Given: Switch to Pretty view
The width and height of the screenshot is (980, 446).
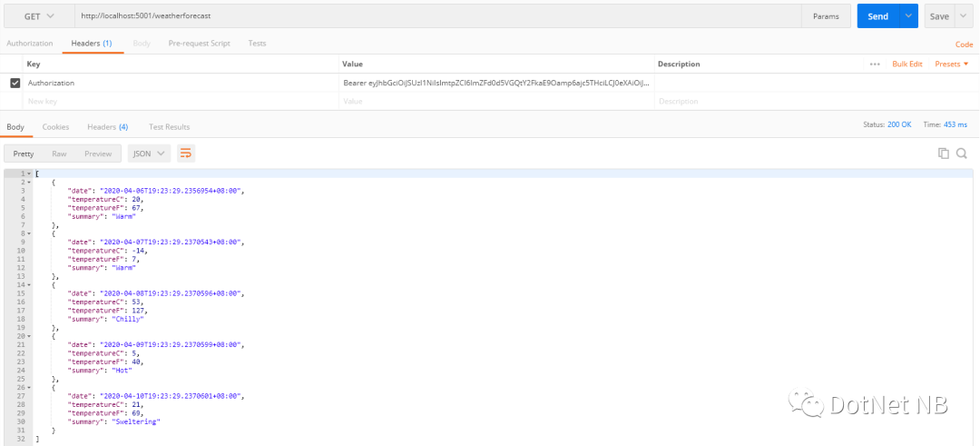Looking at the screenshot, I should pyautogui.click(x=24, y=154).
